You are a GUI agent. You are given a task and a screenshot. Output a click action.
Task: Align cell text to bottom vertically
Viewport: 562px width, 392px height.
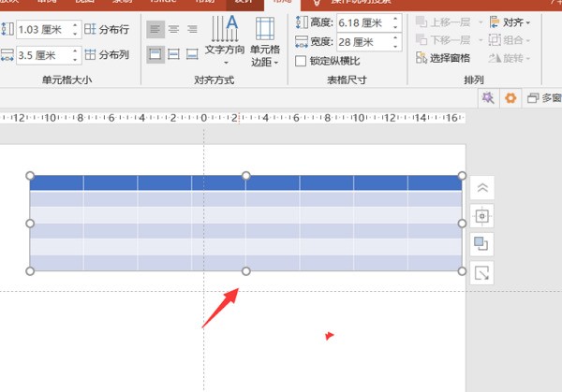[192, 55]
